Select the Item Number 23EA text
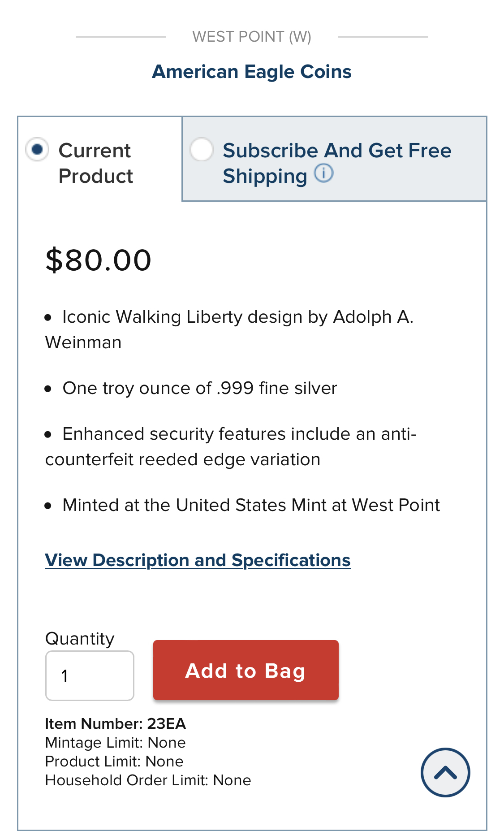The width and height of the screenshot is (504, 831). click(116, 723)
